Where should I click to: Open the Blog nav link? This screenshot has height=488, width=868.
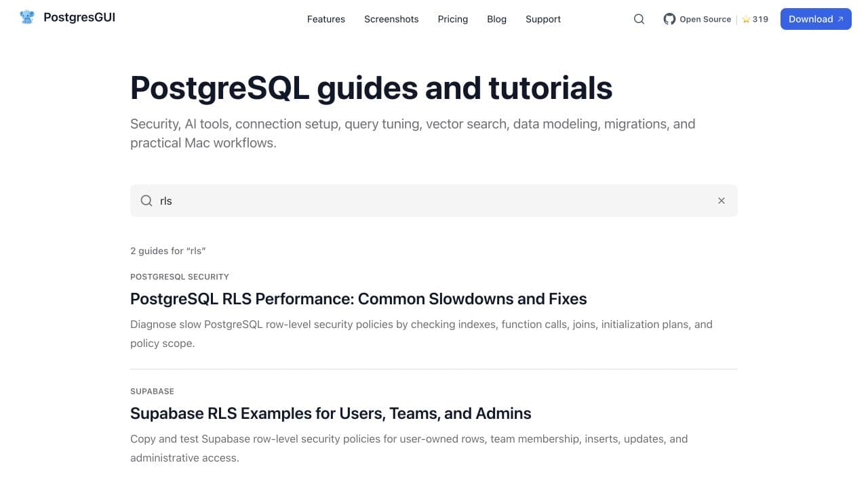point(496,19)
